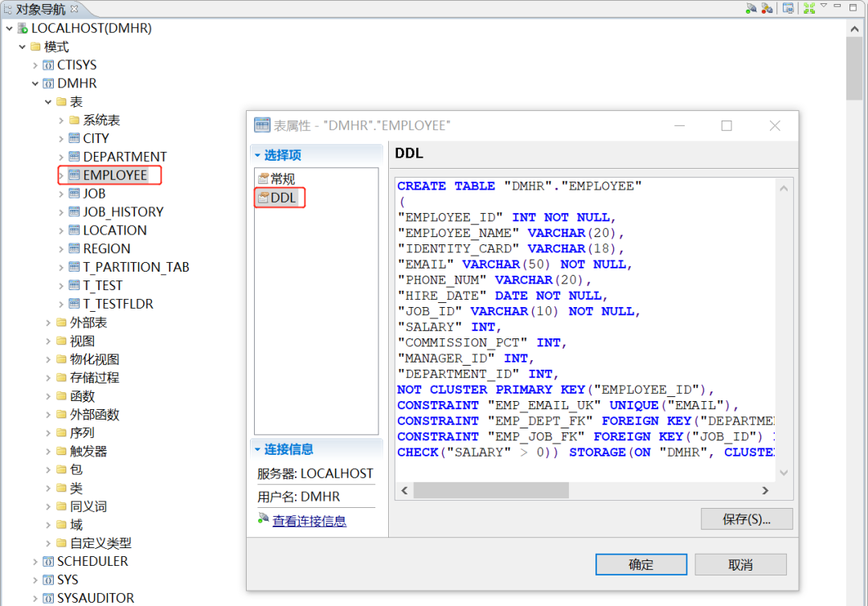Open the new window monitor icon

tap(788, 8)
